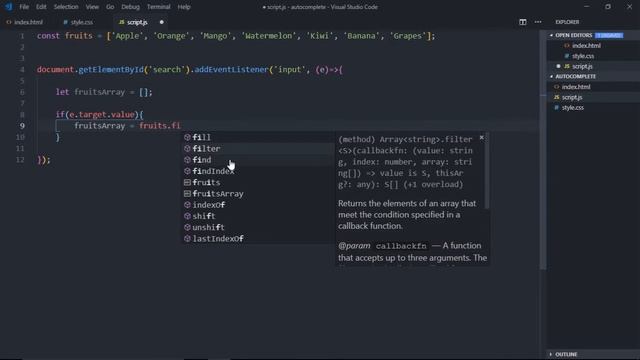Open the Go menu
Screen dimensions: 640x360
pyautogui.click(x=110, y=7)
